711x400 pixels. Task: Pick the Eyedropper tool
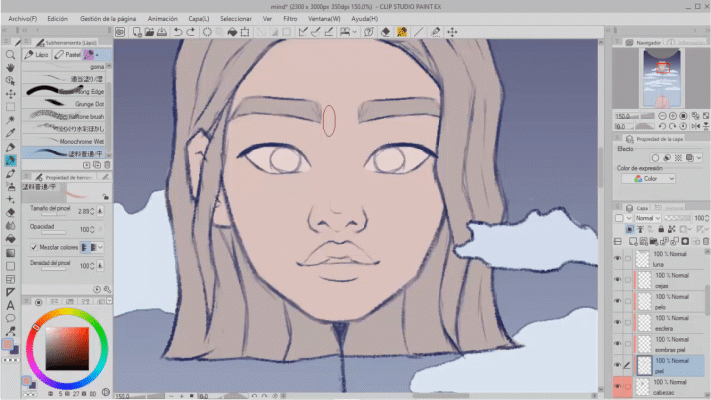(10, 131)
